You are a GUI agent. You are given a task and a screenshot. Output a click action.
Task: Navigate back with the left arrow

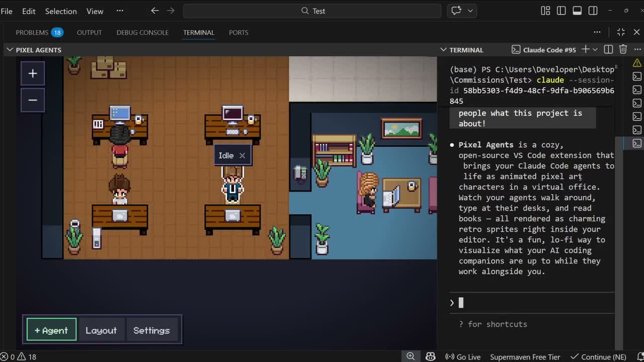click(155, 11)
